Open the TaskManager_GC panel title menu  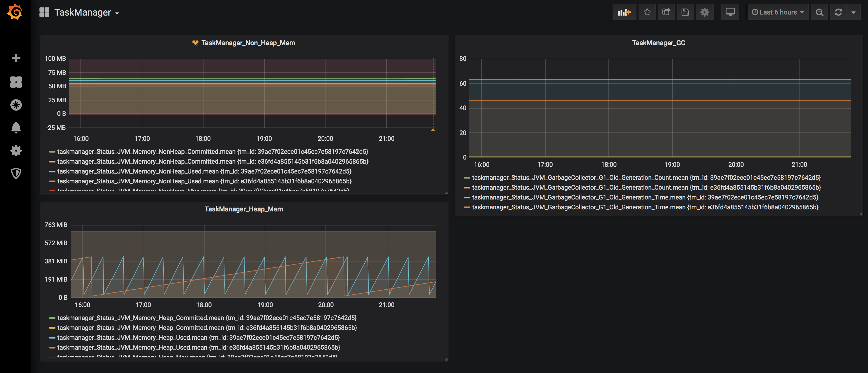point(659,43)
